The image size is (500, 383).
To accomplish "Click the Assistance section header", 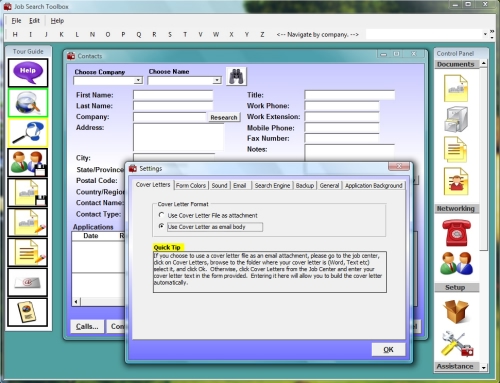I will click(456, 366).
